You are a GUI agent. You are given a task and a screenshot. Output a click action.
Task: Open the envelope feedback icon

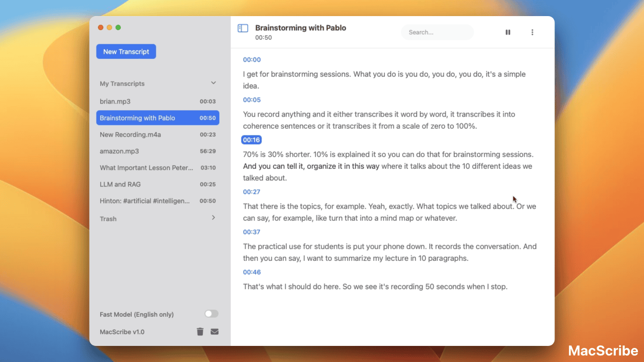[x=214, y=331]
